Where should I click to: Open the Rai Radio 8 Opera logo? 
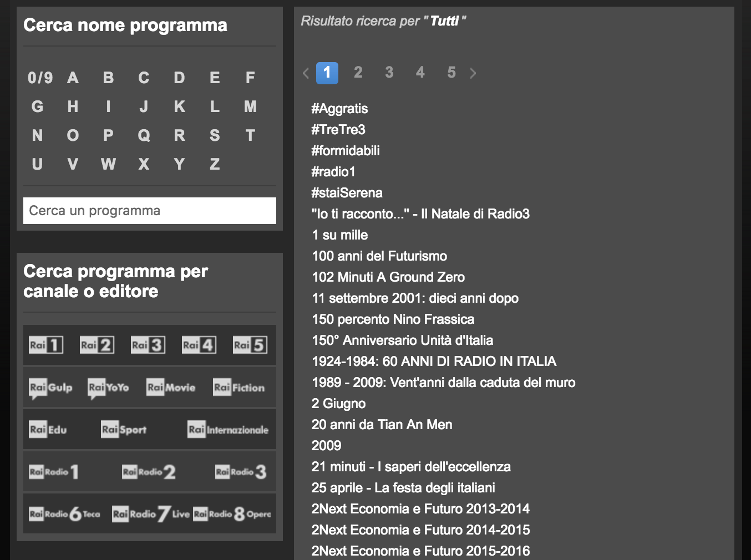tap(232, 514)
